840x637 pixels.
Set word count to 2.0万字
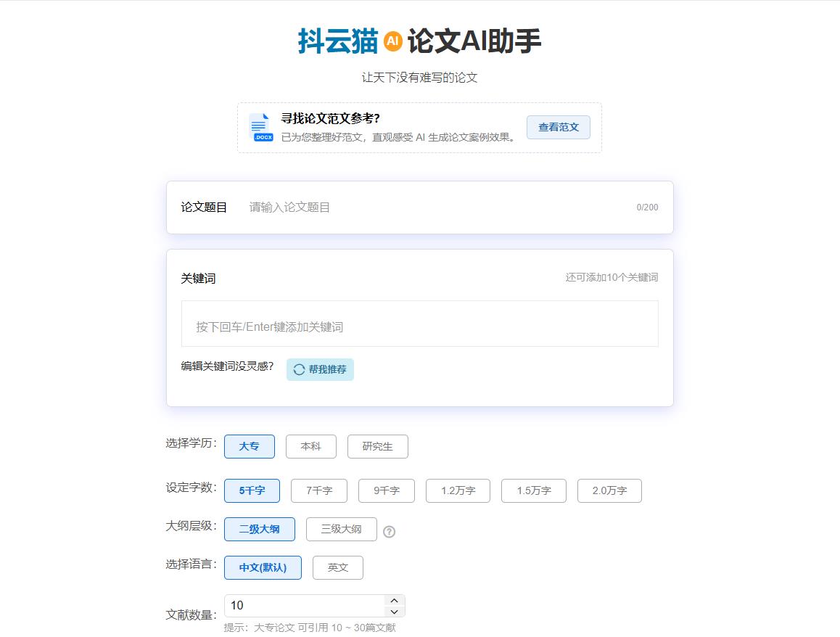click(x=609, y=490)
